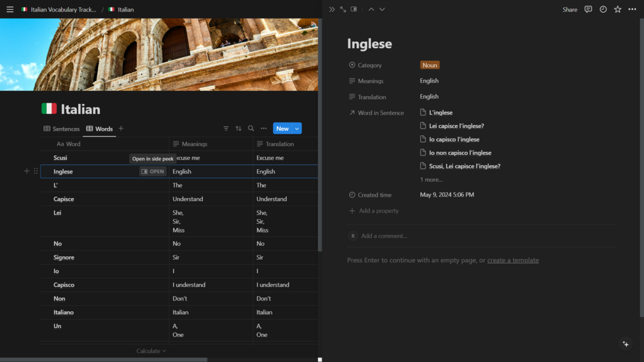Expand the New button dropdown arrow

(x=297, y=129)
